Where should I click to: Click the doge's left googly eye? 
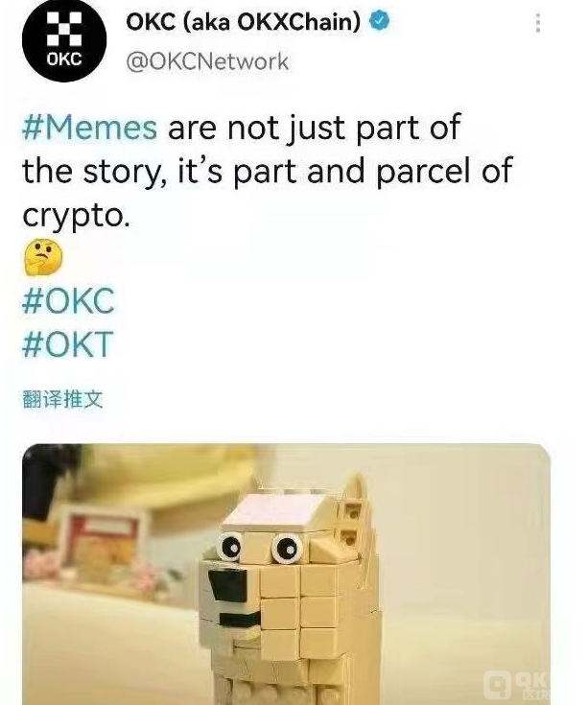[229, 547]
